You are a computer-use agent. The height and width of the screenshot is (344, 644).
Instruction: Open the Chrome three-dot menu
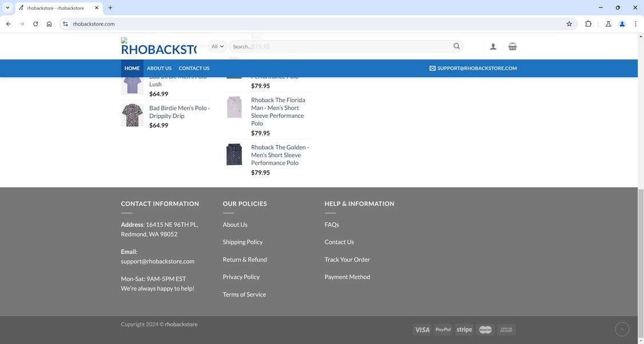point(635,24)
